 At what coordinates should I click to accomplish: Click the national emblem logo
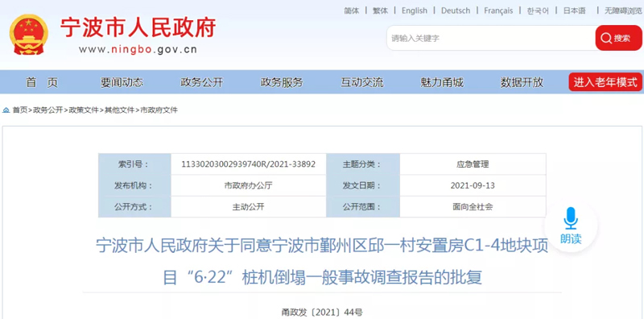pos(29,35)
